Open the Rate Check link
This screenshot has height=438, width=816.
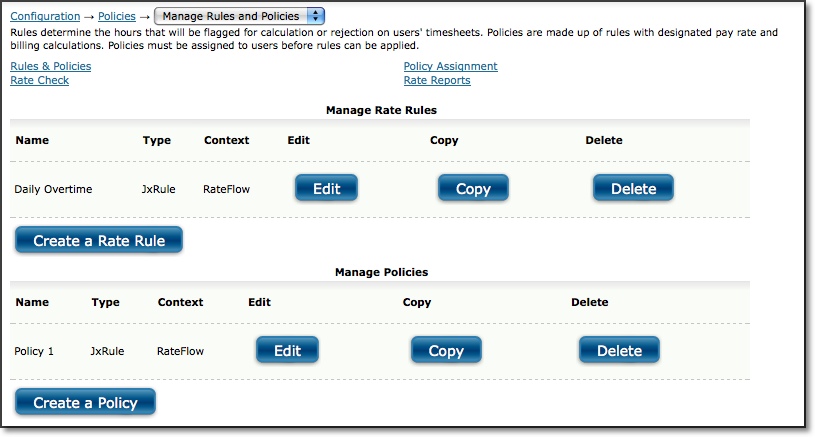[40, 80]
